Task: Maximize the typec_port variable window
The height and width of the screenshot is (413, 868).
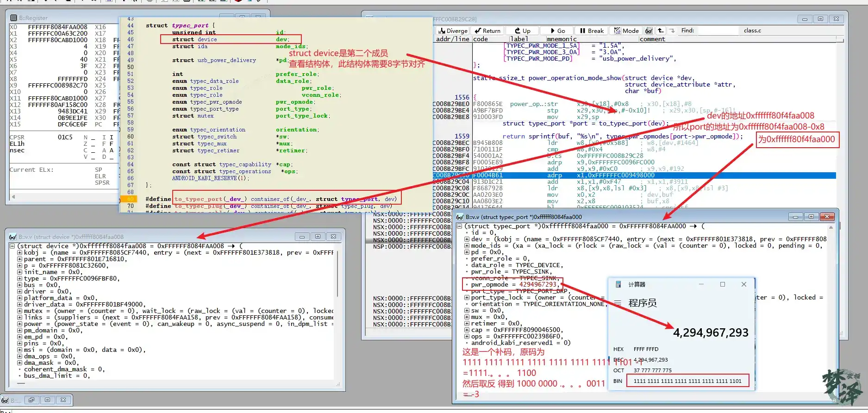Action: (811, 217)
